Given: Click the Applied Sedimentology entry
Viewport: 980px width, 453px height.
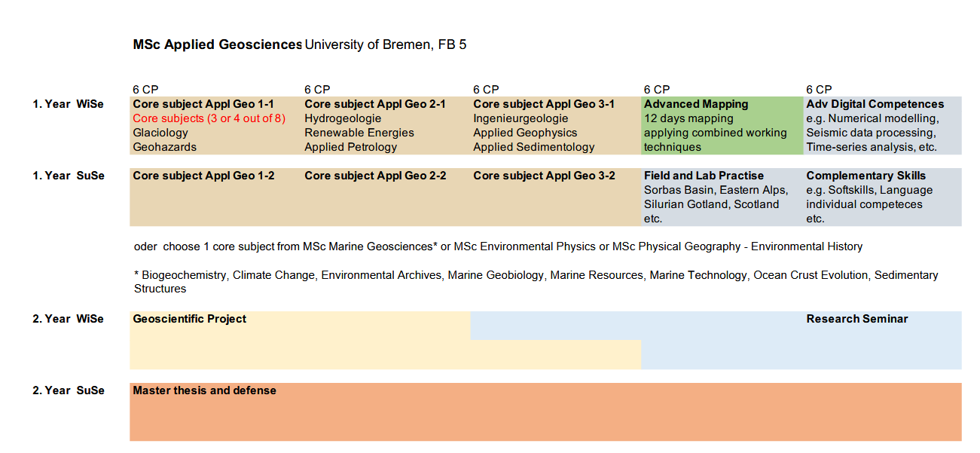Looking at the screenshot, I should pos(533,147).
